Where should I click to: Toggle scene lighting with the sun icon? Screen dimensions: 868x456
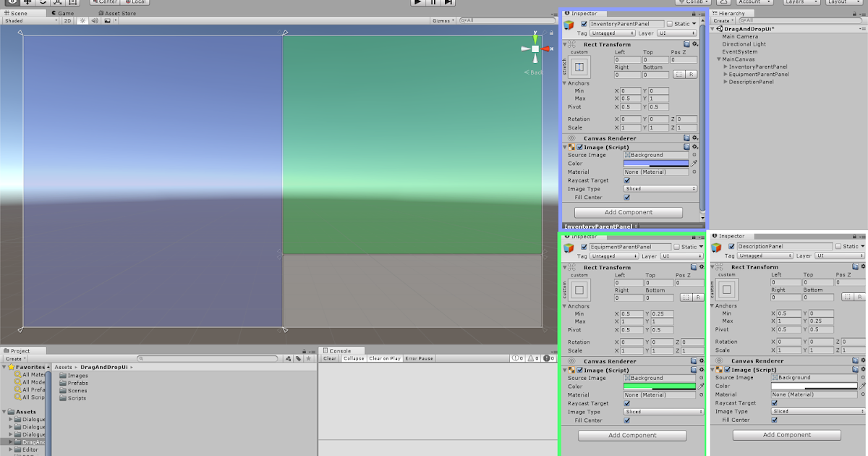(83, 21)
